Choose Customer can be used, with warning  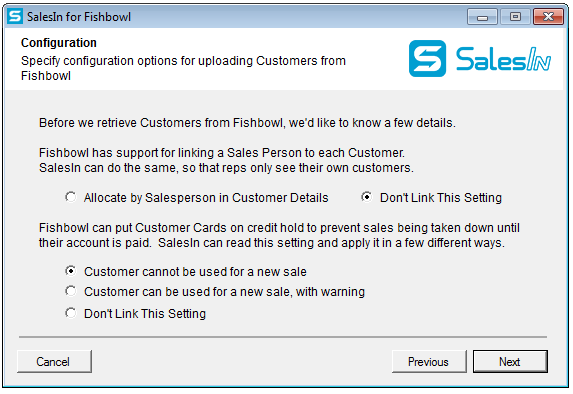click(x=215, y=292)
